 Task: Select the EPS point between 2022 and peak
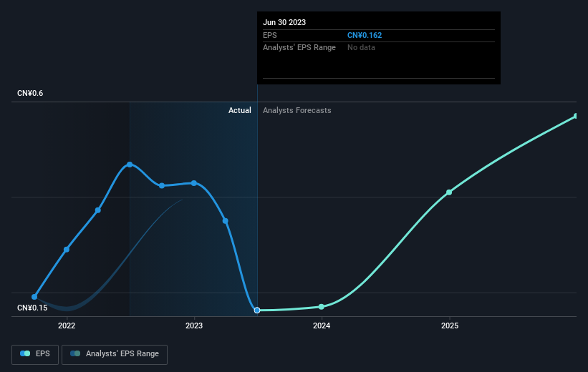98,210
